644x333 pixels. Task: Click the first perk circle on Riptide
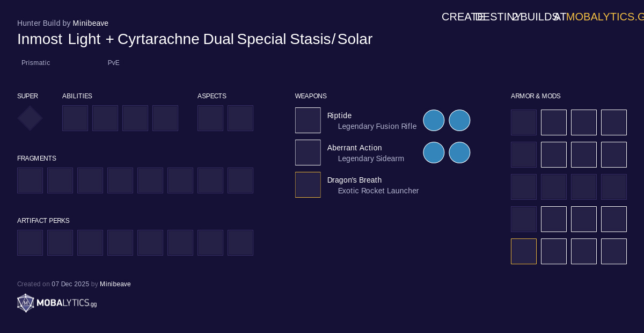point(434,120)
